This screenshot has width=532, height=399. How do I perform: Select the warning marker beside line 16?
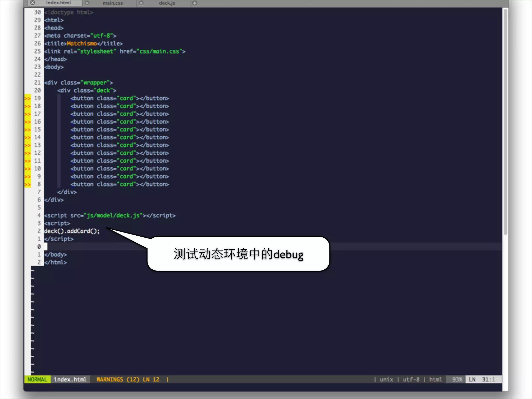(x=27, y=122)
